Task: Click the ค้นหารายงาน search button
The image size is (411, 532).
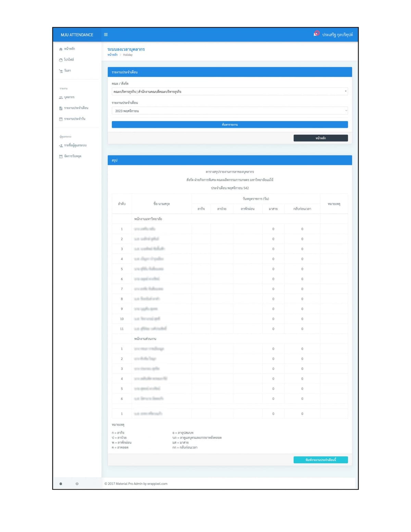Action: [x=230, y=124]
